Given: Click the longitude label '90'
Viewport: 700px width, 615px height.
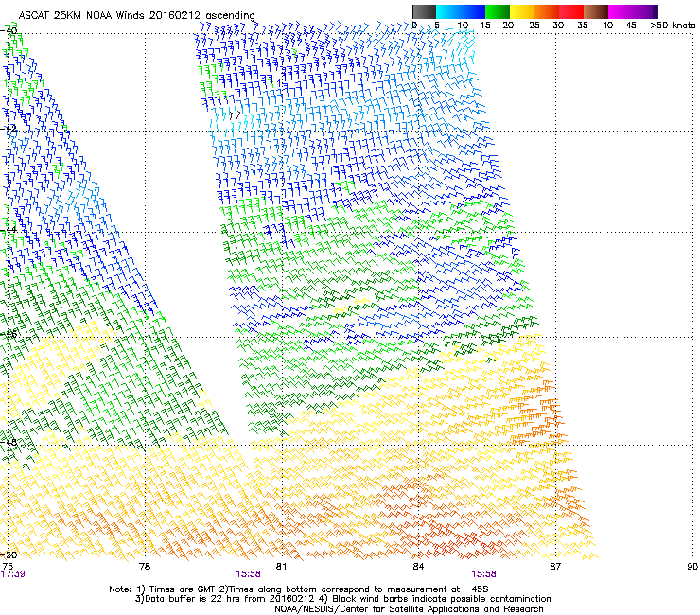Looking at the screenshot, I should (x=692, y=567).
